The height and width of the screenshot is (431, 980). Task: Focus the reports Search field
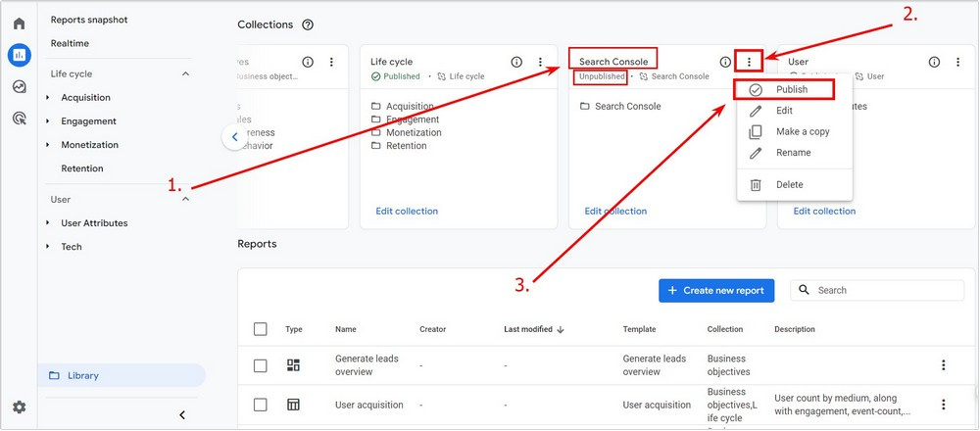coord(877,291)
